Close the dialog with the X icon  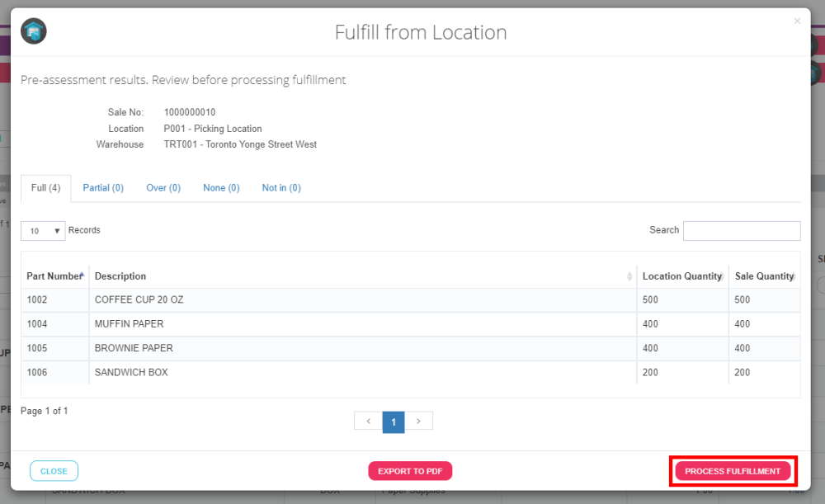coord(797,21)
